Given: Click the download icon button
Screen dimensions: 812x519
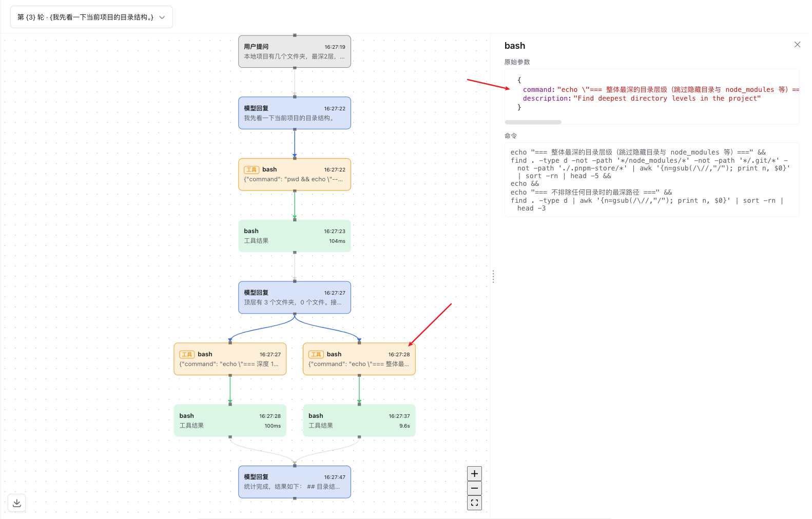Looking at the screenshot, I should coord(16,503).
